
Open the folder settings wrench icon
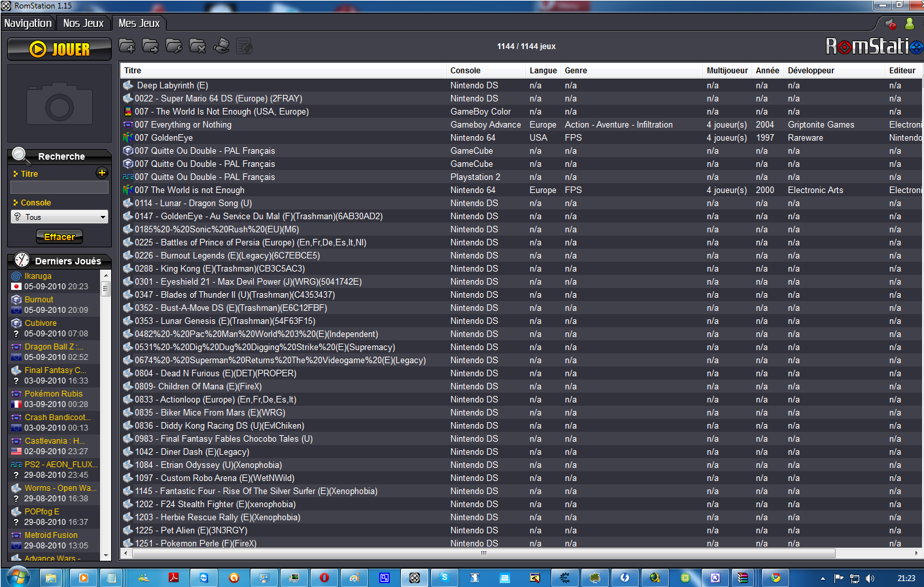[x=174, y=46]
